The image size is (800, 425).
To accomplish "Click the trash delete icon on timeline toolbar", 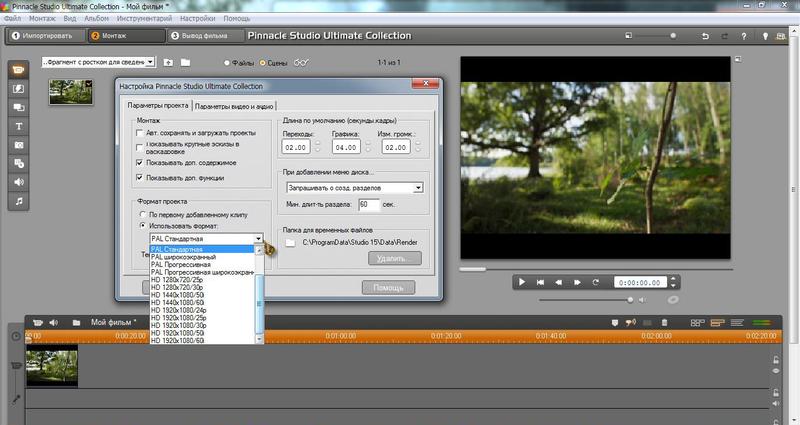I will [664, 322].
